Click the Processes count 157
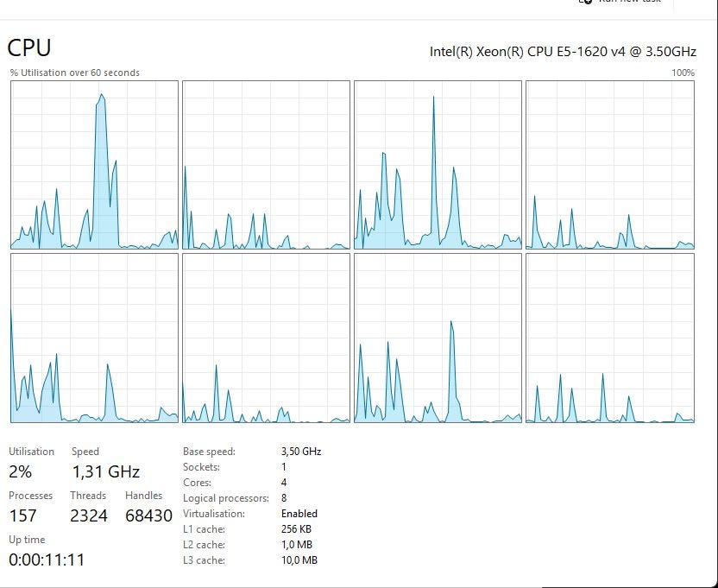This screenshot has height=588, width=718. 22,515
